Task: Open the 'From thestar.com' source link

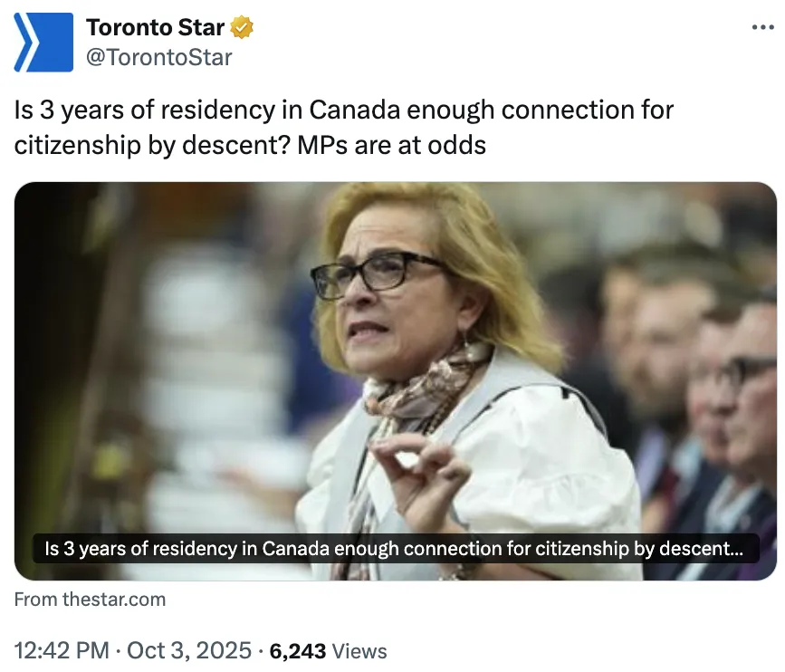Action: click(91, 600)
